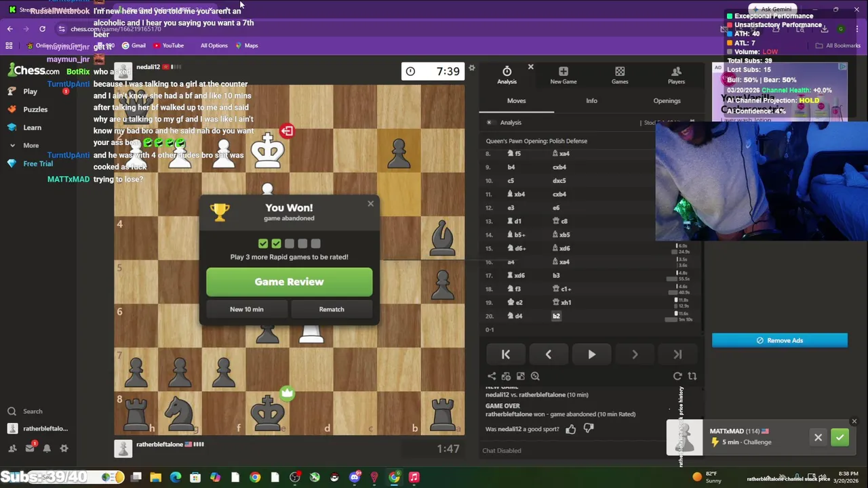This screenshot has width=868, height=488.
Task: Open the Music app in taskbar
Action: pos(414,477)
